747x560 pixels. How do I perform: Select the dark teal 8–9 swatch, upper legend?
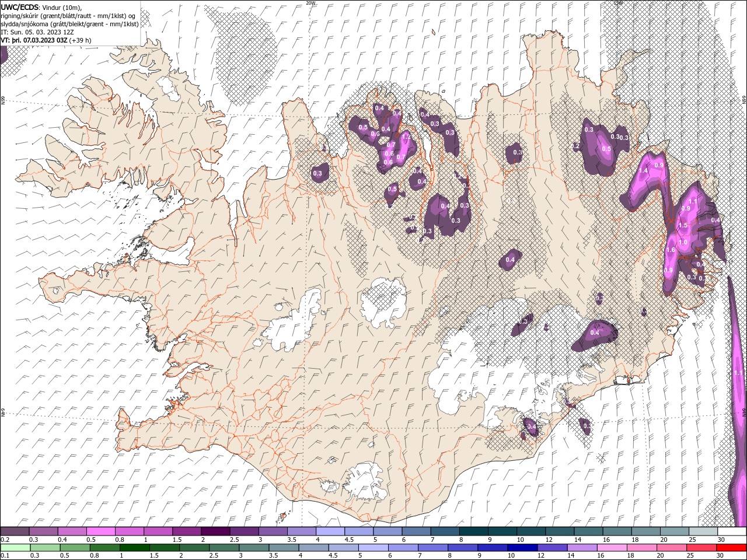point(474,531)
